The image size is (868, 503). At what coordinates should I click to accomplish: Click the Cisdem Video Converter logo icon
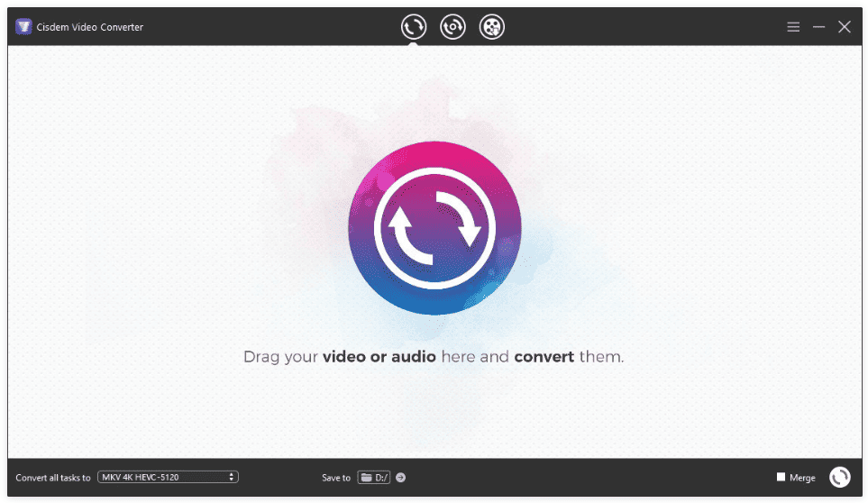23,26
